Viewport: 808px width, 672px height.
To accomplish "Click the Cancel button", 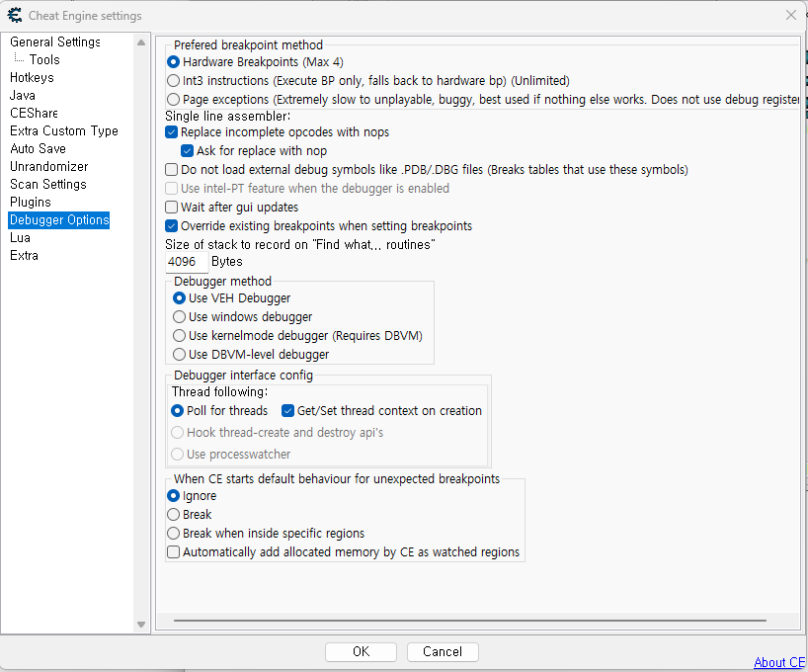I will [443, 652].
